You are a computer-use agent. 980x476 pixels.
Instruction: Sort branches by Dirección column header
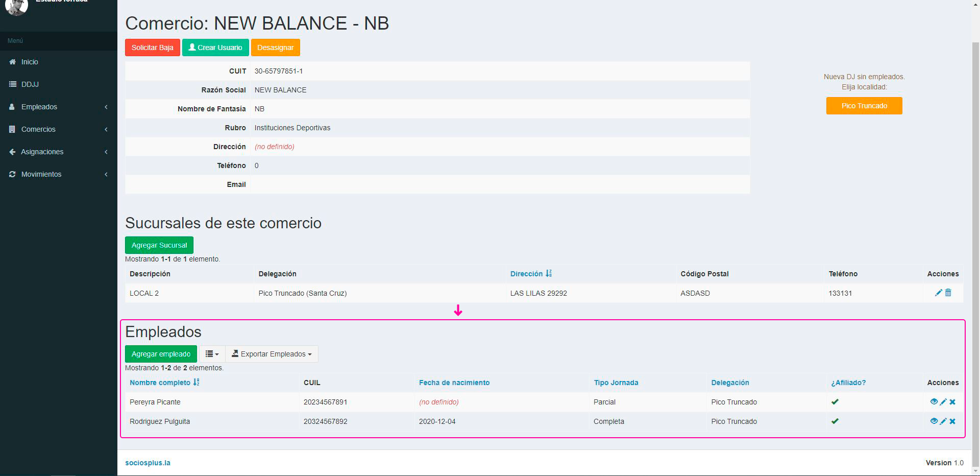coord(526,274)
